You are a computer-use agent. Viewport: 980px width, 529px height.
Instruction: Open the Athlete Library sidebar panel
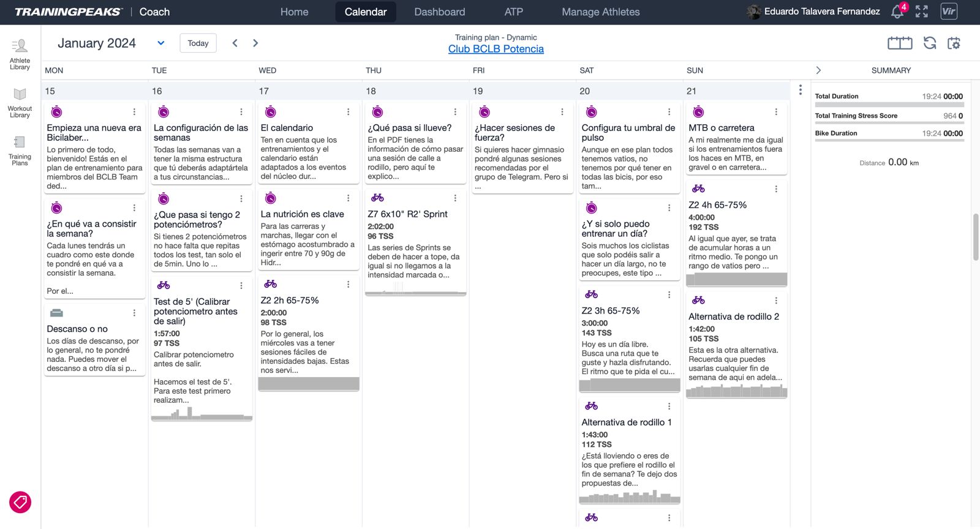pyautogui.click(x=20, y=54)
